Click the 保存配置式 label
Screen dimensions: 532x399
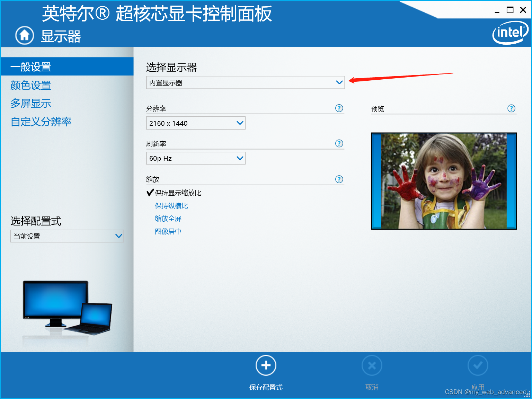[x=266, y=387]
